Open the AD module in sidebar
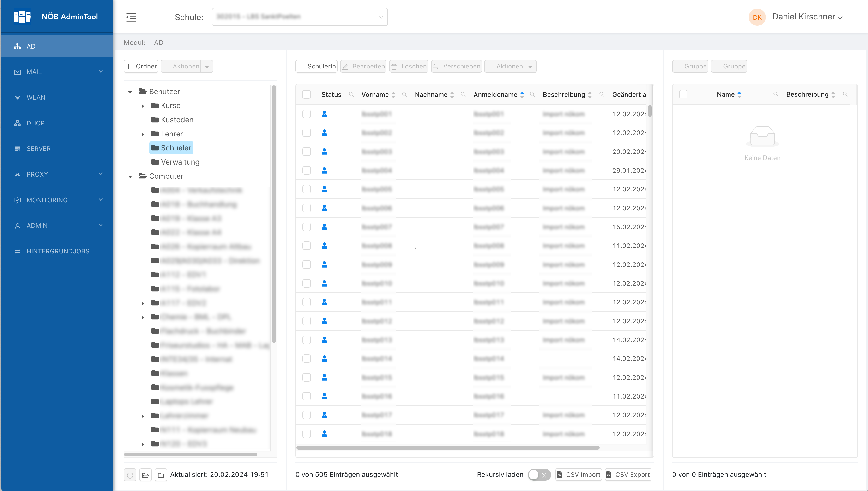Screen dimensions: 868x491 pyautogui.click(x=57, y=46)
